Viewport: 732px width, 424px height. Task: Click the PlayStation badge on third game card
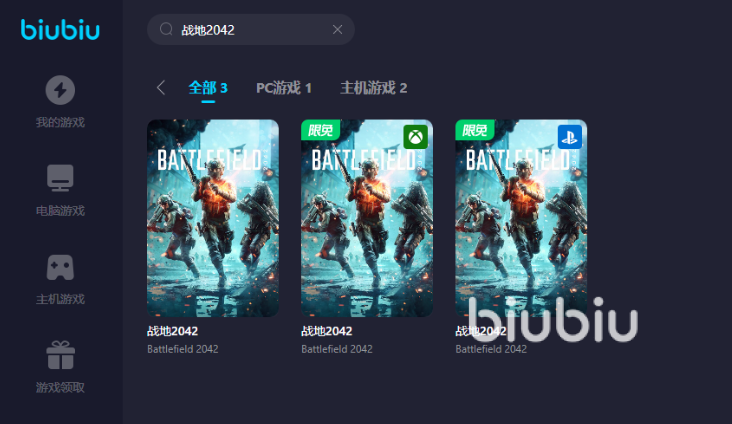pos(569,136)
